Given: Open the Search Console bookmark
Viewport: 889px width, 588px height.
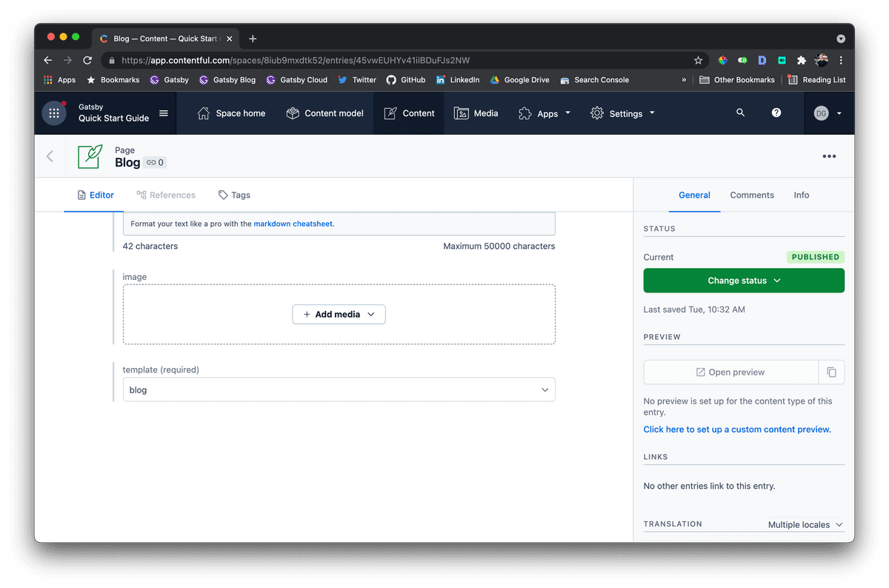Looking at the screenshot, I should [x=594, y=80].
